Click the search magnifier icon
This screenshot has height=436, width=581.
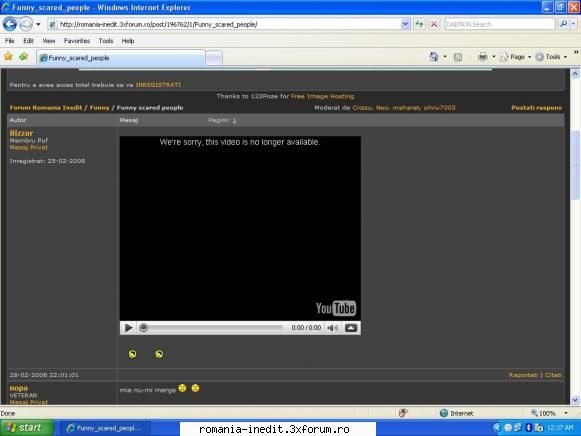pos(564,24)
